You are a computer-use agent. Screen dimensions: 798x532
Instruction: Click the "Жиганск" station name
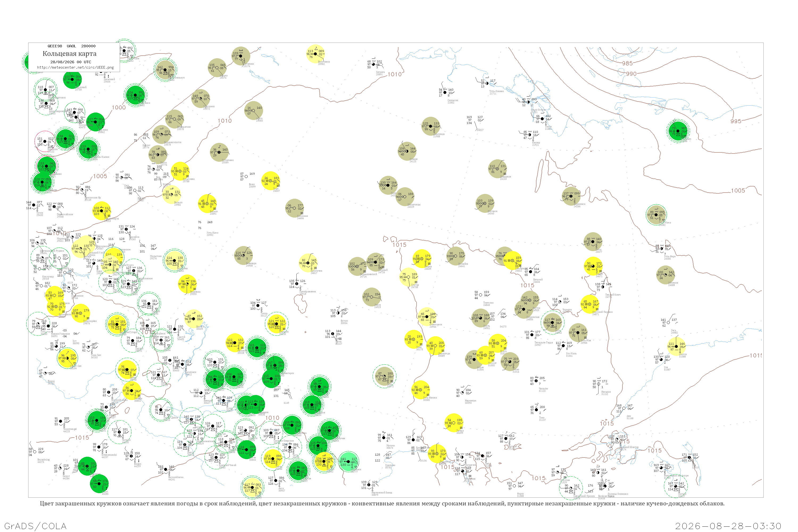(492, 211)
